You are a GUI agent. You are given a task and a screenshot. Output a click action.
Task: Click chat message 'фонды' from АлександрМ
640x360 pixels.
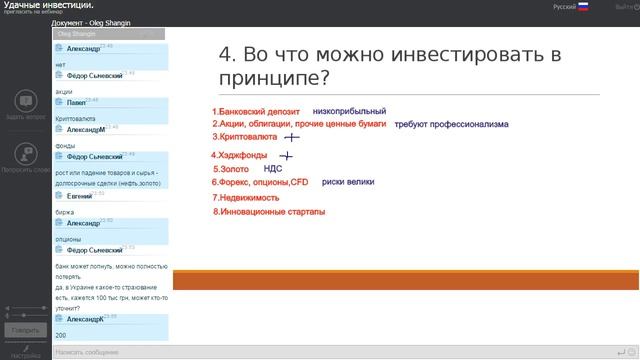click(65, 145)
